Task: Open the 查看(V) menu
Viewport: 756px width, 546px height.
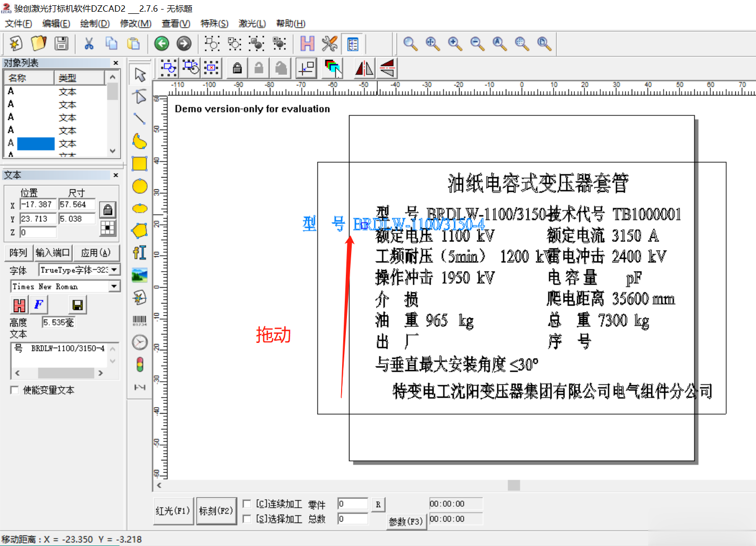Action: point(176,23)
